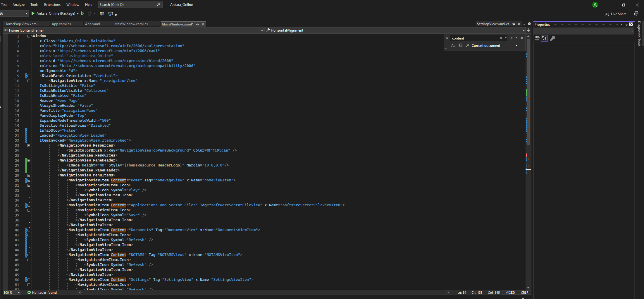644x299 pixels.
Task: Open the document tab list dropdown arrow
Action: point(524,24)
